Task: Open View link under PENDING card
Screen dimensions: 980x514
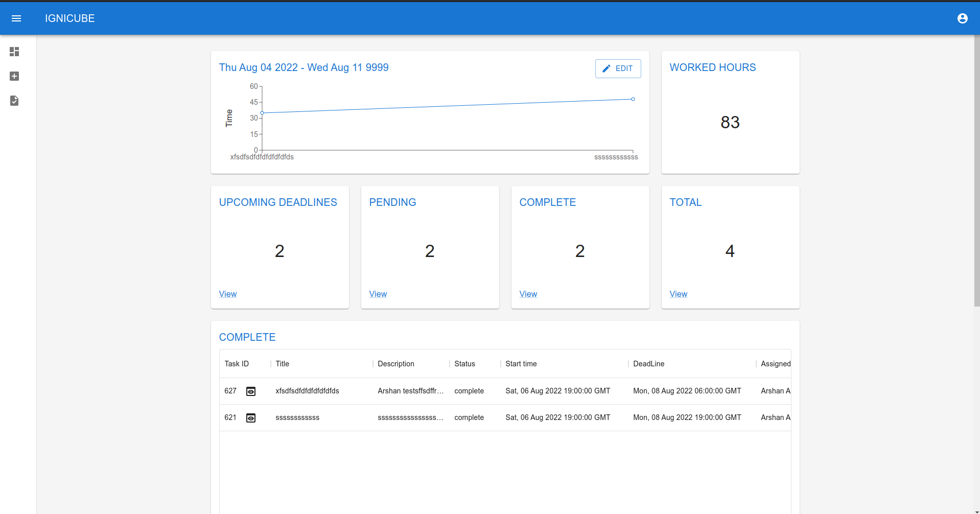Action: 378,294
